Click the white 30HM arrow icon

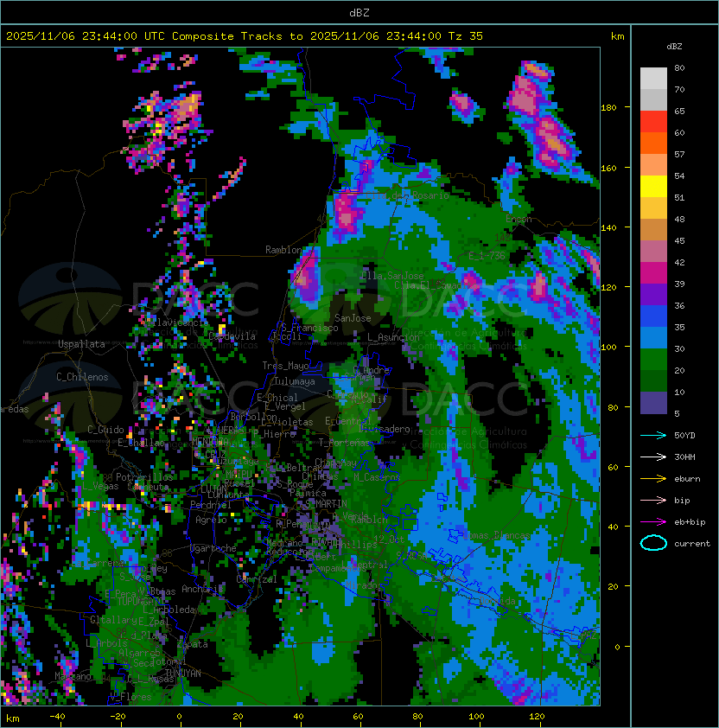click(x=653, y=457)
